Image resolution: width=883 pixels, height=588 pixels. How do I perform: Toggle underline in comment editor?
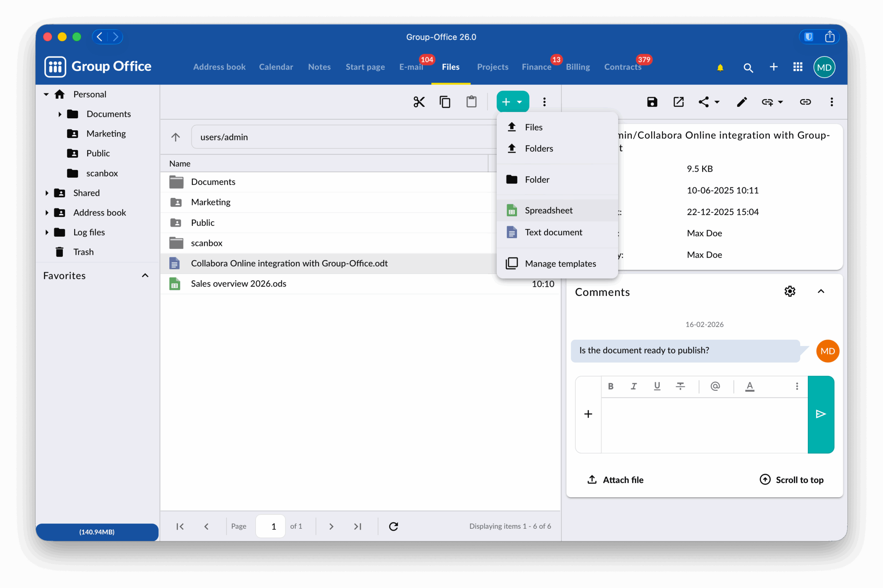point(657,386)
